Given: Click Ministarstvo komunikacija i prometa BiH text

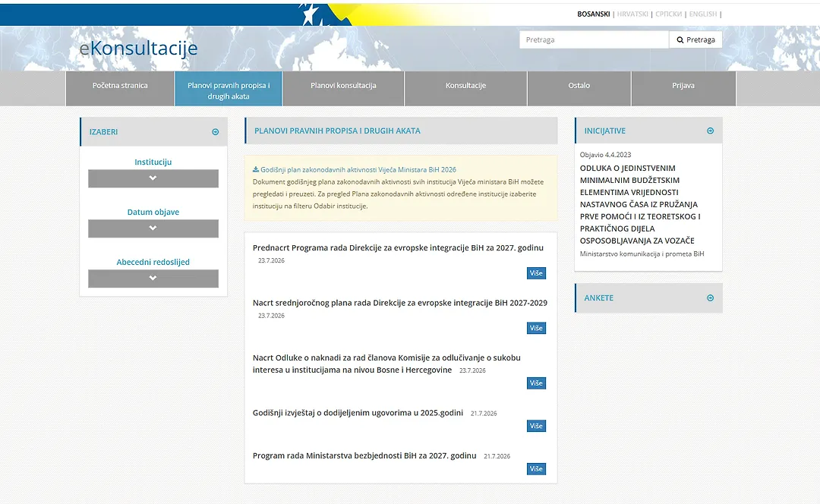Looking at the screenshot, I should click(642, 254).
